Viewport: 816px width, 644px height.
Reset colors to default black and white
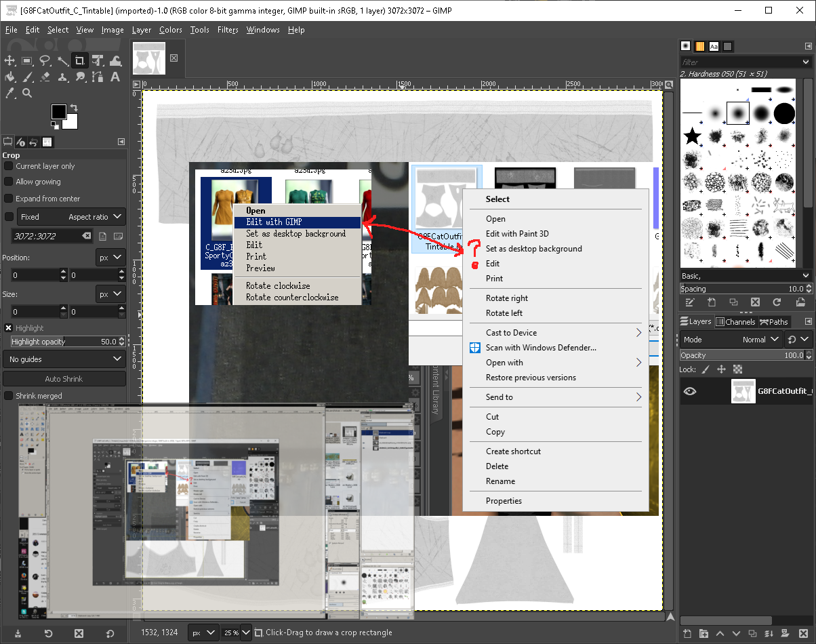[55, 125]
